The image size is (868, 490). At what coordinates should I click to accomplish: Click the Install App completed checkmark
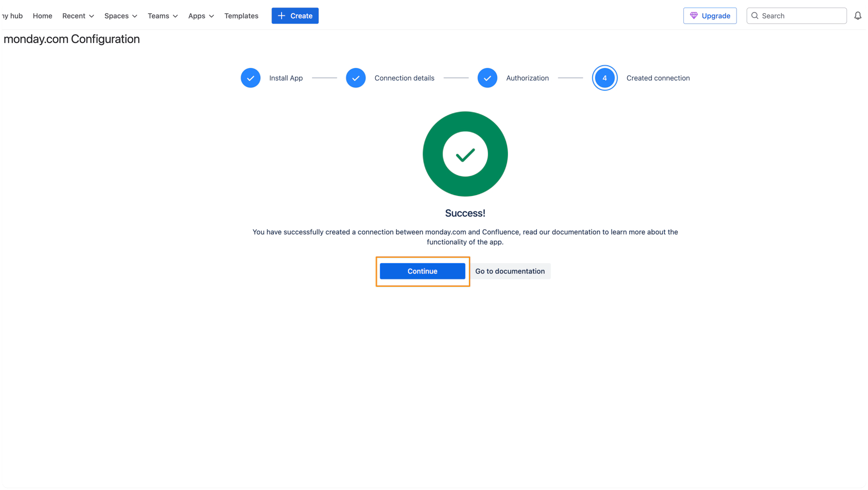pos(250,78)
